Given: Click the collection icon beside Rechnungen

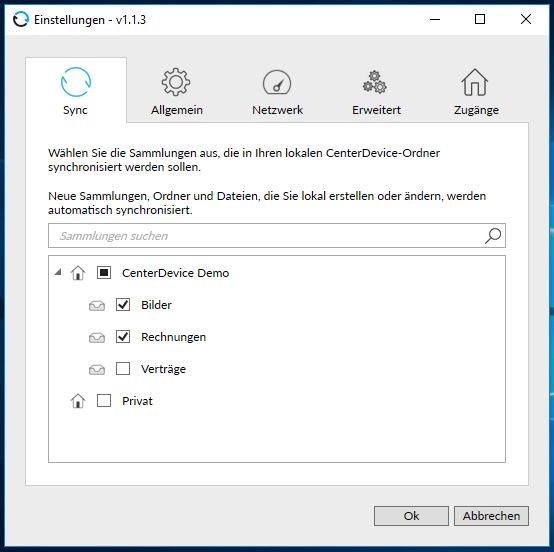Looking at the screenshot, I should [x=97, y=337].
